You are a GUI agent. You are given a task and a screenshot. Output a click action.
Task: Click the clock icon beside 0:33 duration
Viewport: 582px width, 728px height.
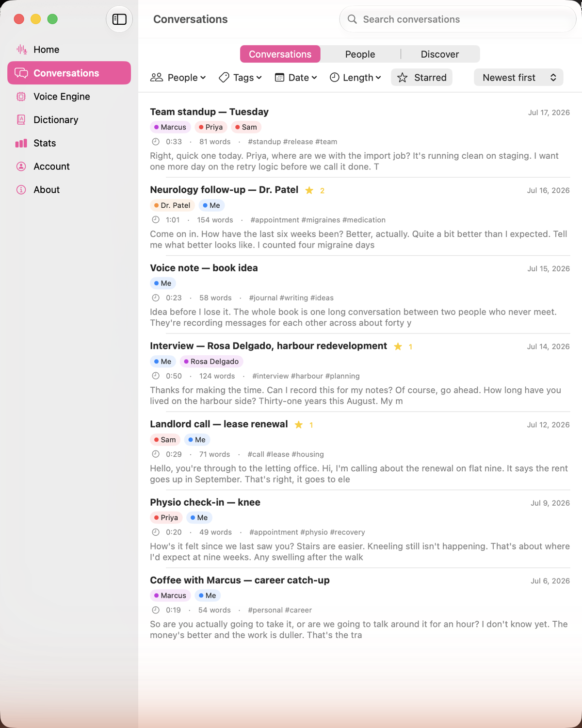(x=156, y=142)
